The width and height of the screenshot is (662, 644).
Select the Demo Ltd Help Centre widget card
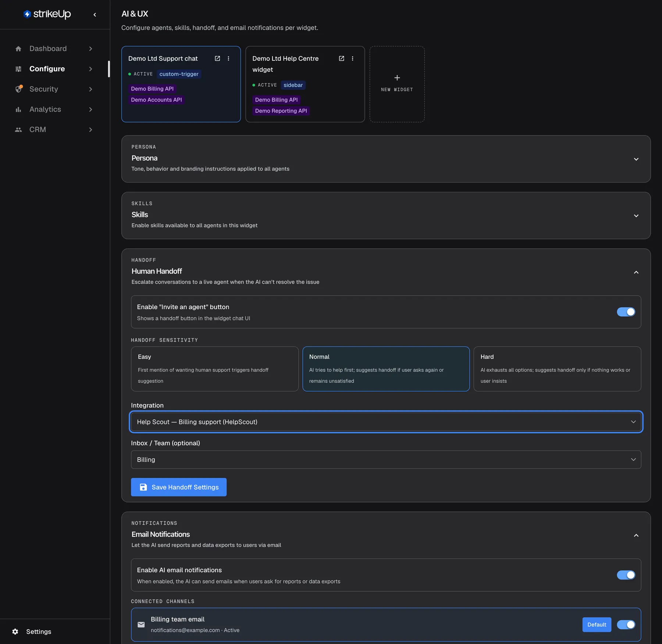pyautogui.click(x=305, y=84)
